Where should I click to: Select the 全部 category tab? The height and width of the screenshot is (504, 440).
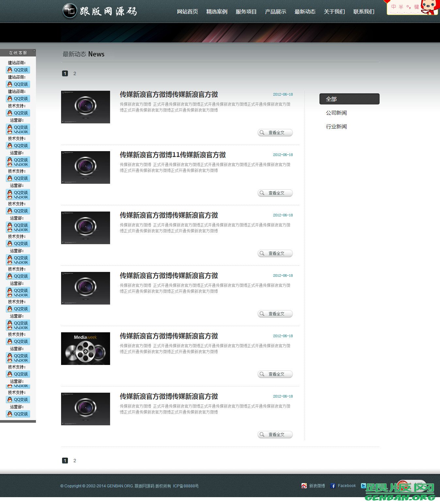(349, 99)
